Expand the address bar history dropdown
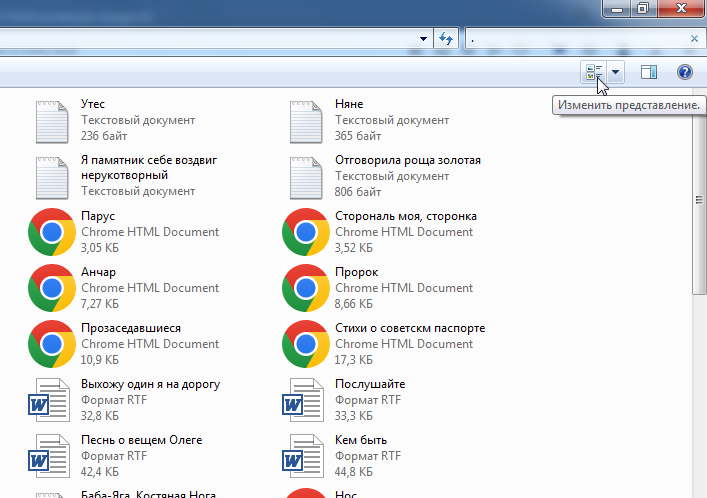 [423, 39]
